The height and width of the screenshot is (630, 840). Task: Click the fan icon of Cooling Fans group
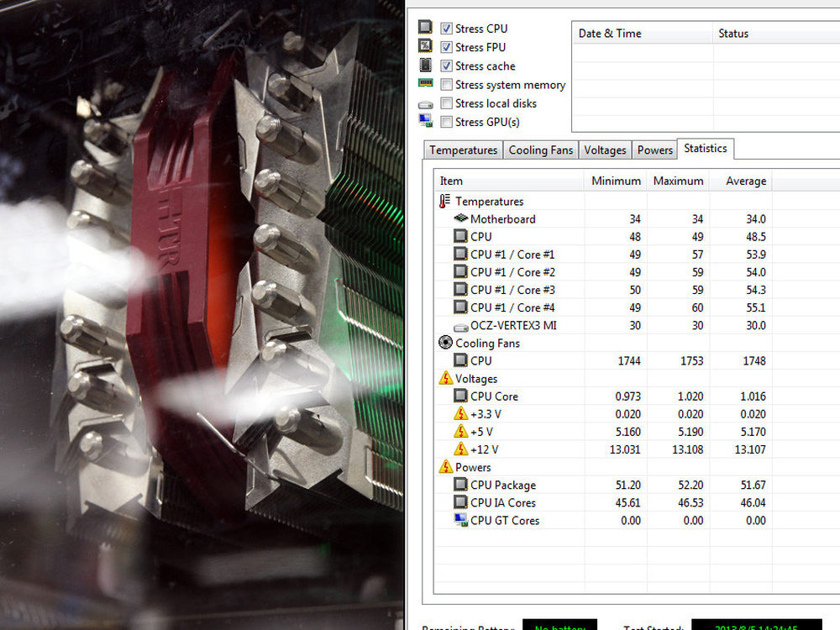[x=445, y=343]
